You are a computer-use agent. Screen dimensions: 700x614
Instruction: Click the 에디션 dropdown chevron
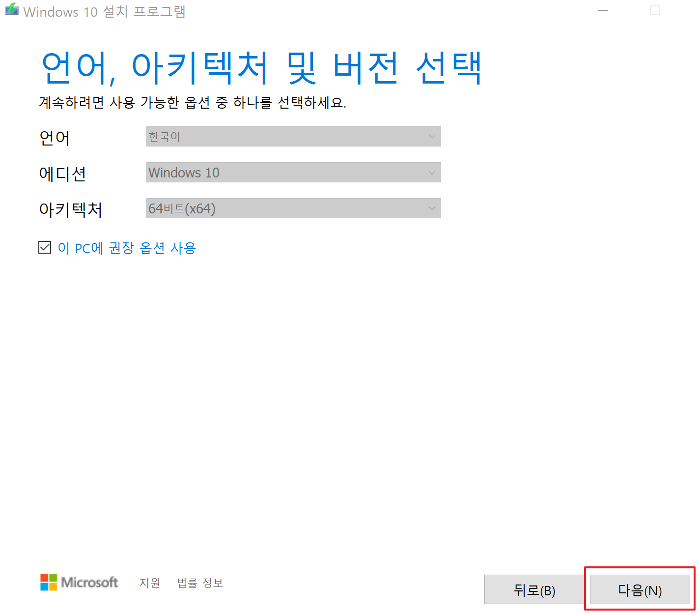[x=431, y=172]
